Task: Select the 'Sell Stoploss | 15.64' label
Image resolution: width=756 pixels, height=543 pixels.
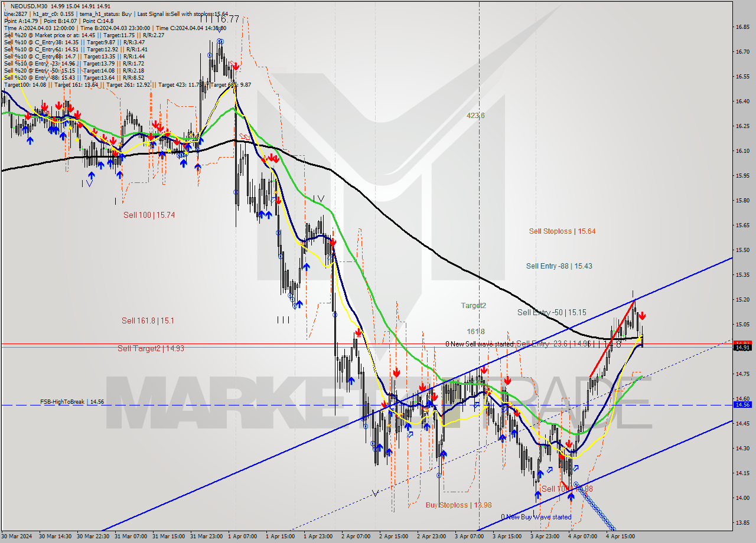Action: point(562,231)
